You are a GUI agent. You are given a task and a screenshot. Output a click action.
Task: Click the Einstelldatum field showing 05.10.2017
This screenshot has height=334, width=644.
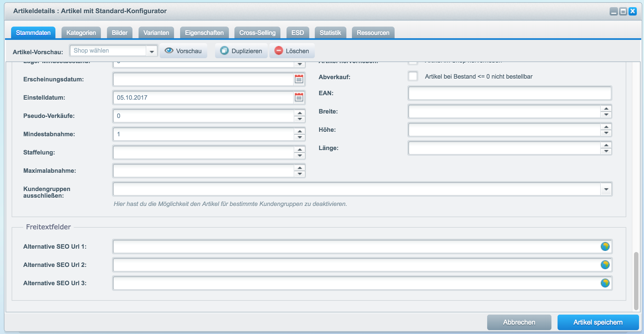203,97
